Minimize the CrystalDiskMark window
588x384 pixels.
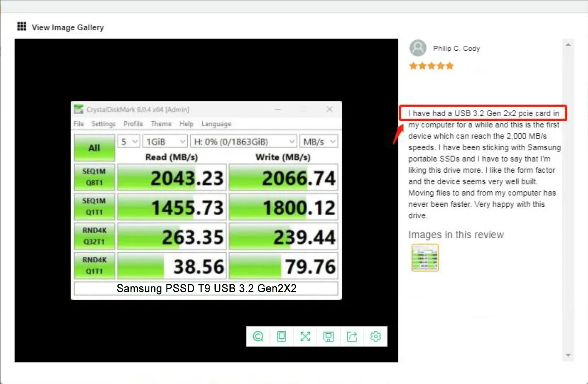pyautogui.click(x=278, y=109)
